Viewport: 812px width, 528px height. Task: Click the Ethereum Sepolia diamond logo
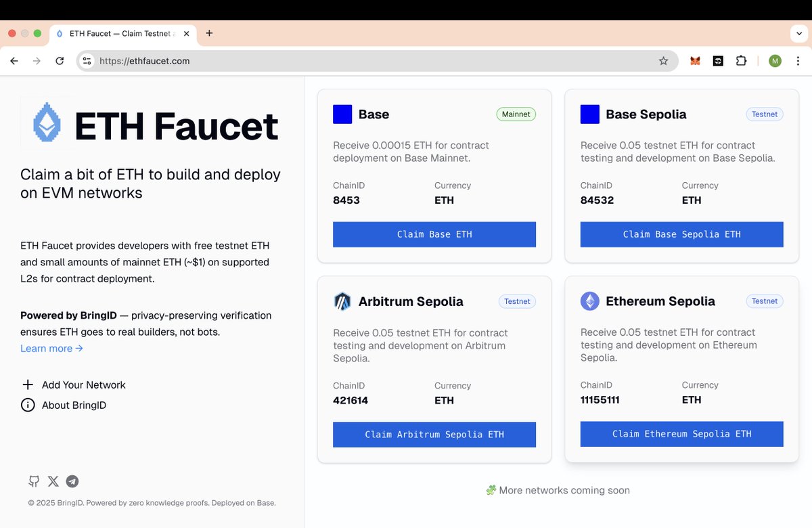590,301
